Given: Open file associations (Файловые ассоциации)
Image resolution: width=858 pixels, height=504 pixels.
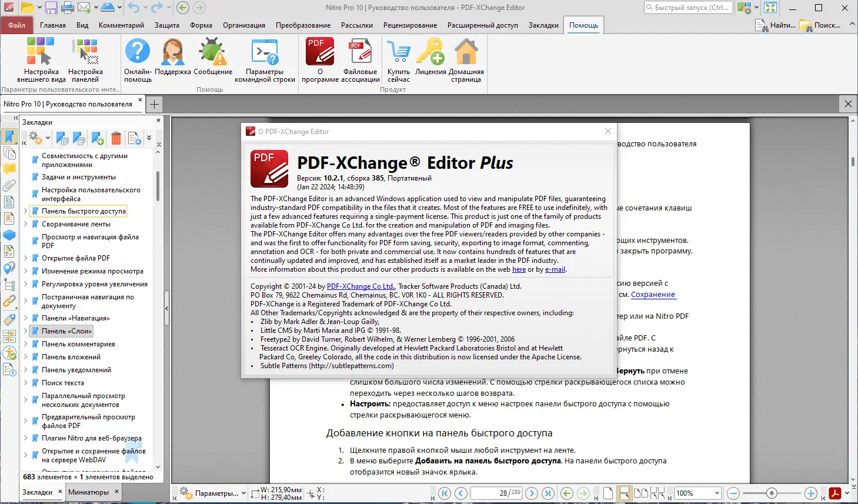Looking at the screenshot, I should click(360, 59).
